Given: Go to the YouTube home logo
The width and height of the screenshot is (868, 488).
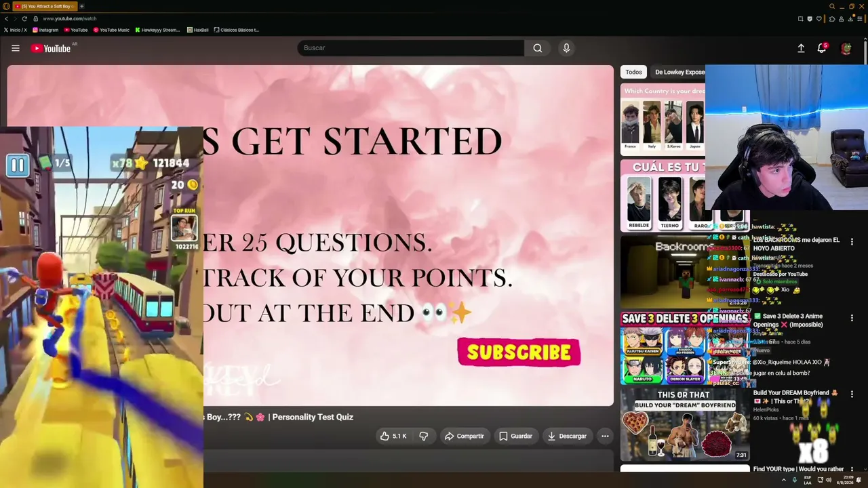Looking at the screenshot, I should (x=51, y=48).
